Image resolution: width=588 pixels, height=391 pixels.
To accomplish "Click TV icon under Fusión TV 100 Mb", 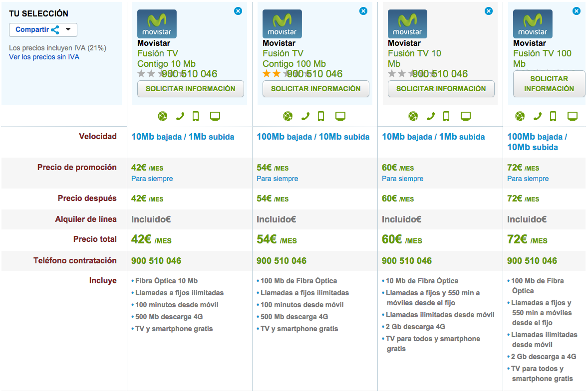I will click(573, 117).
